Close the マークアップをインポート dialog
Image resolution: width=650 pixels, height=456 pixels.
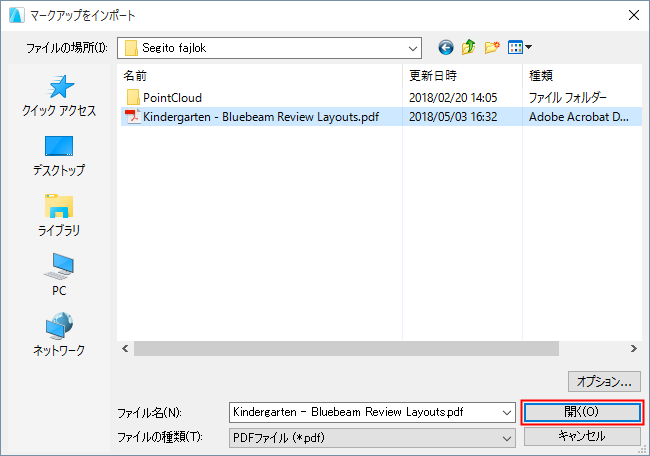pyautogui.click(x=633, y=15)
